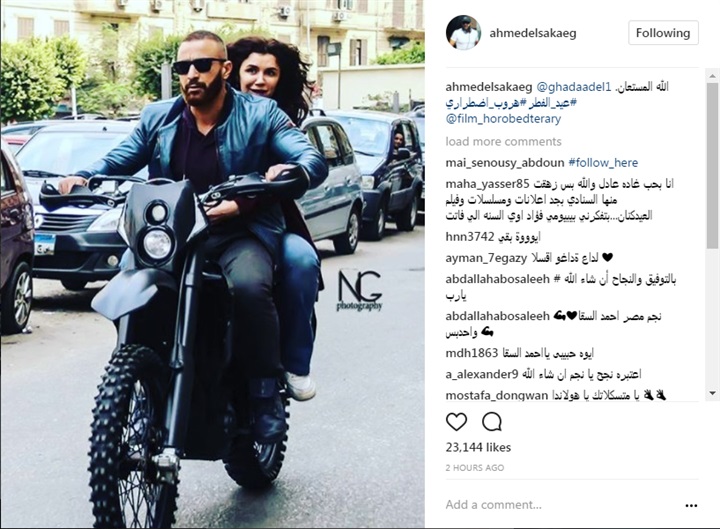Viewport: 720px width, 529px height.
Task: Like the post with the heart icon
Action: [456, 422]
